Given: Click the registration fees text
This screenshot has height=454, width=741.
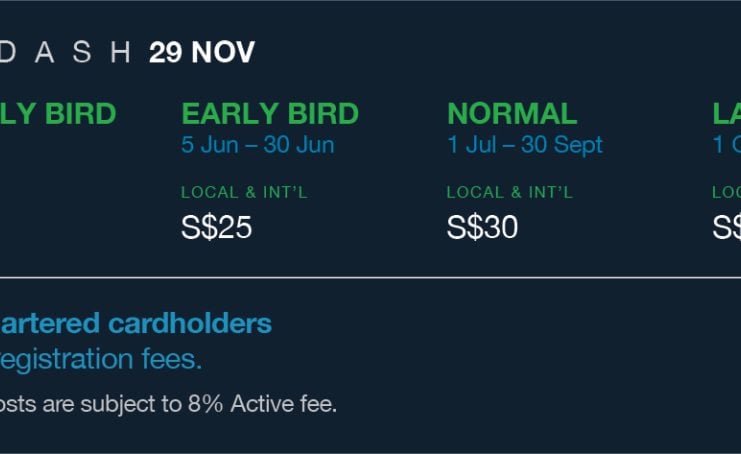Looking at the screenshot, I should point(101,359).
